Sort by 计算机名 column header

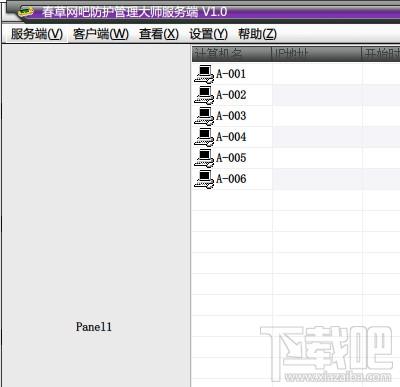point(232,54)
